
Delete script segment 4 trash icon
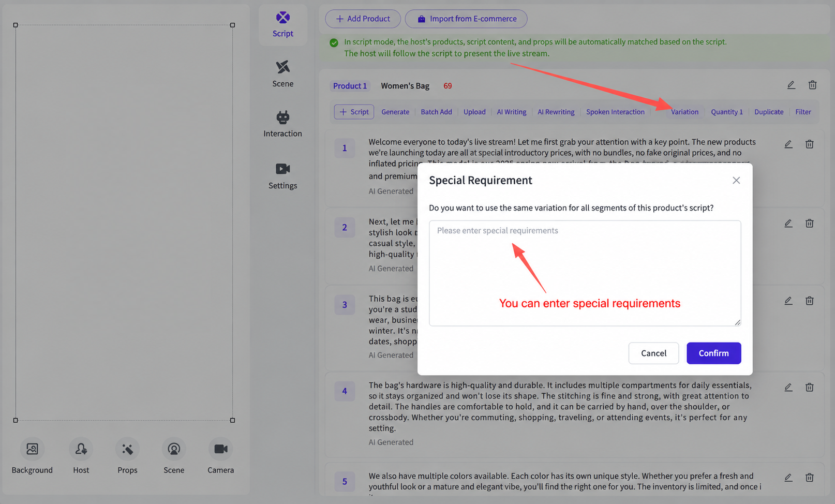[810, 388]
